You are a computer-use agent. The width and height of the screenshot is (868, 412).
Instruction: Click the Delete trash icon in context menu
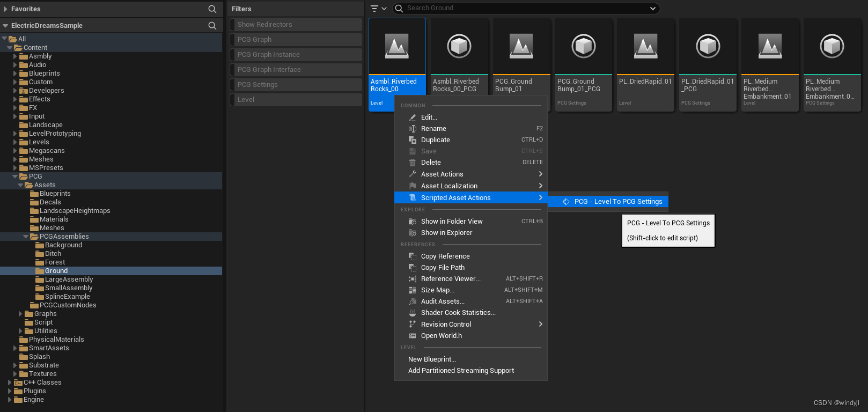tap(413, 163)
